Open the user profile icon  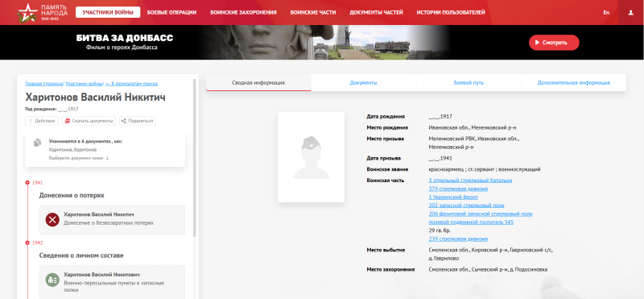(631, 13)
